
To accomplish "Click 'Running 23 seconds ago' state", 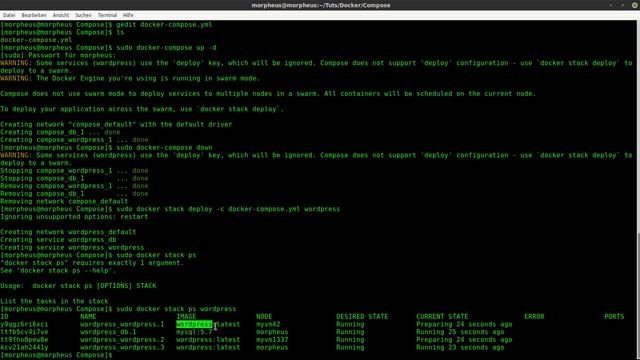I will [460, 347].
